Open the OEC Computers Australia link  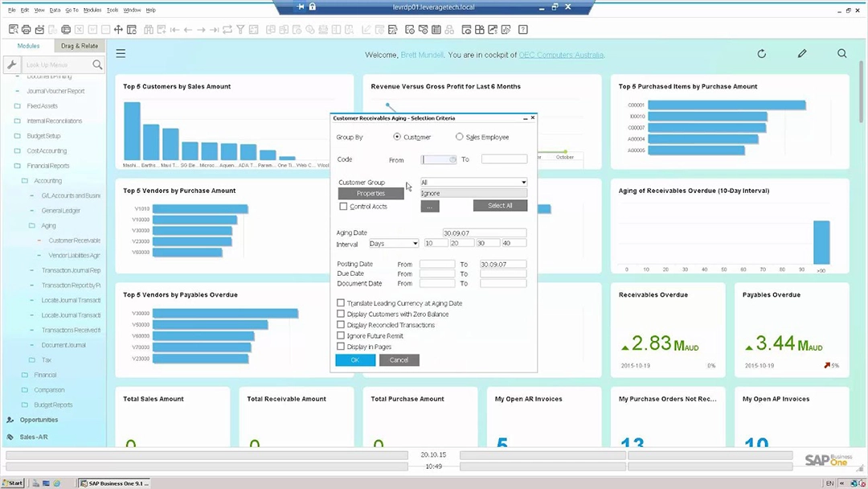(561, 54)
